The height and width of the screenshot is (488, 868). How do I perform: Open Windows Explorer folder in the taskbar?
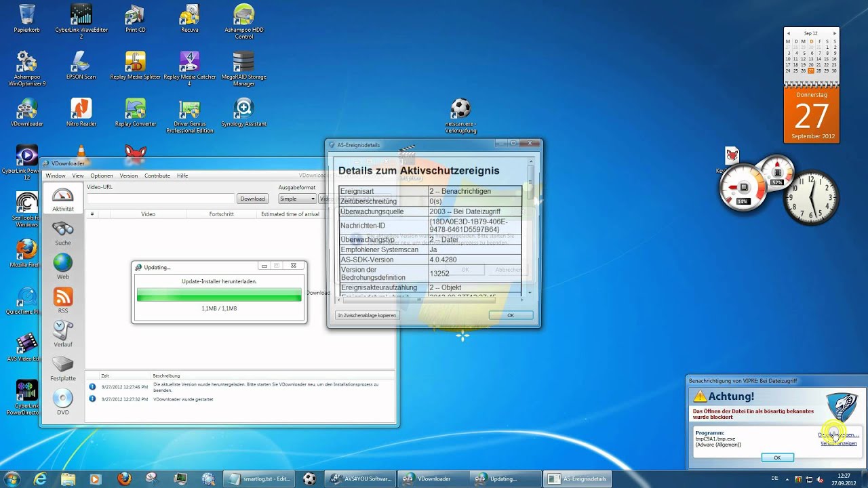click(x=68, y=479)
